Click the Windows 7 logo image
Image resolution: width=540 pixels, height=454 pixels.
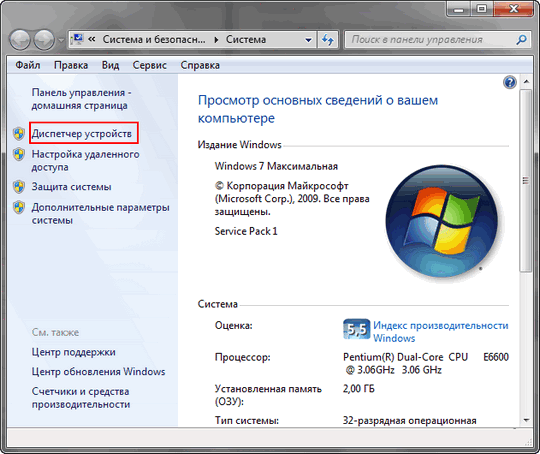click(x=441, y=221)
